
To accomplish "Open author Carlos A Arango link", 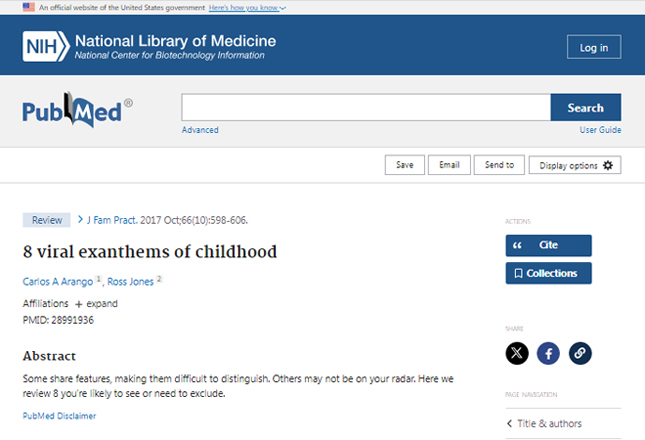I will tap(58, 282).
